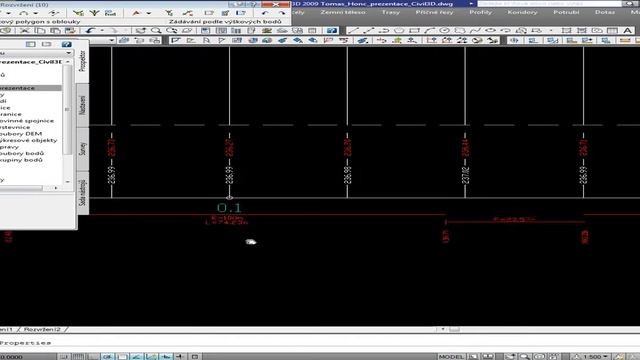Viewport: 640px width, 360px height.
Task: Select the prezentace tree item
Action: pyautogui.click(x=31, y=88)
